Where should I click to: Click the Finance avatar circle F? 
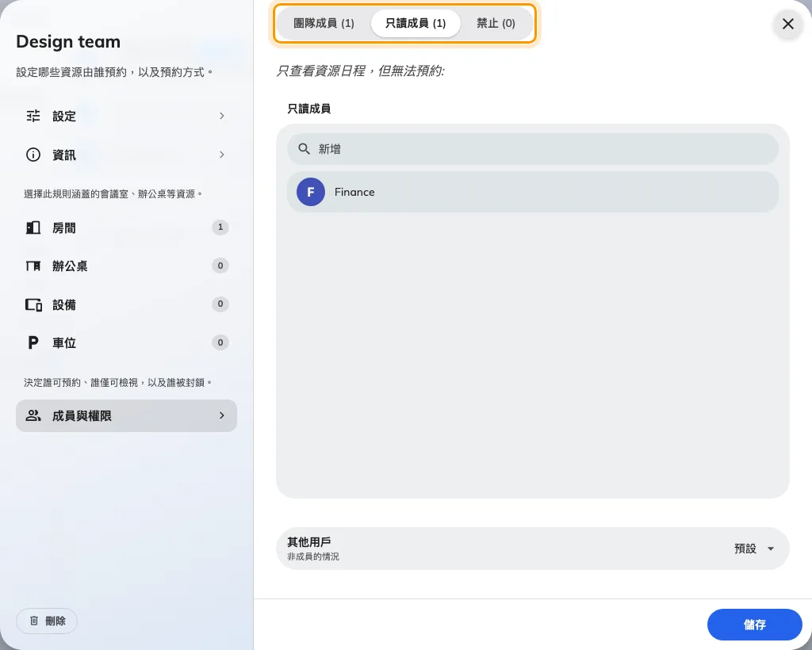click(x=311, y=192)
